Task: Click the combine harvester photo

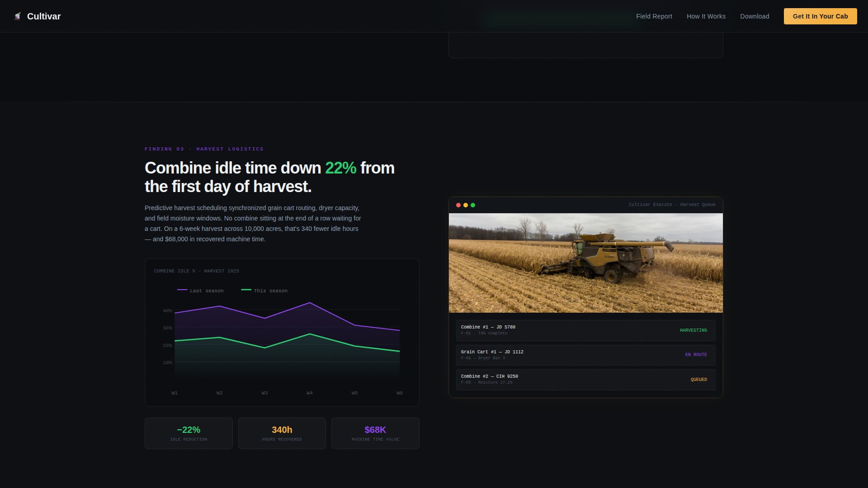Action: (585, 263)
